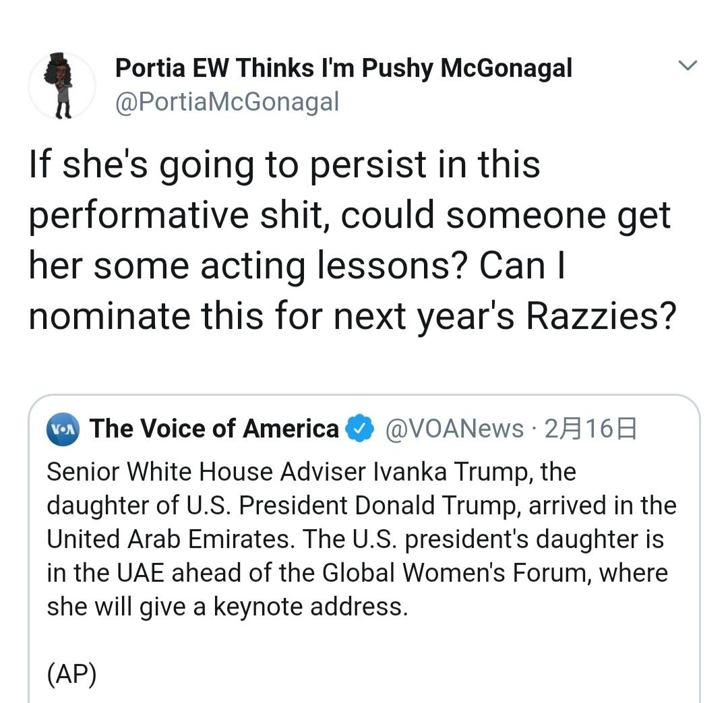Open Portia McGonagal's profile avatar
This screenshot has width=728, height=703.
point(61,86)
